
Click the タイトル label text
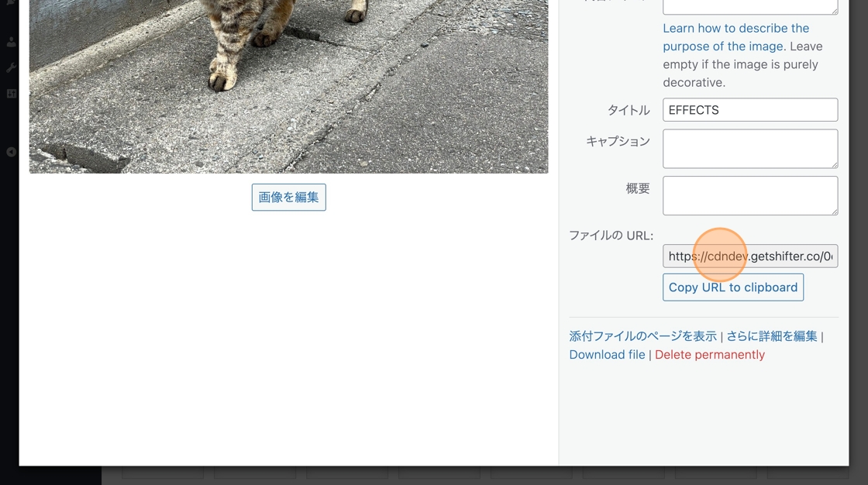pos(629,110)
